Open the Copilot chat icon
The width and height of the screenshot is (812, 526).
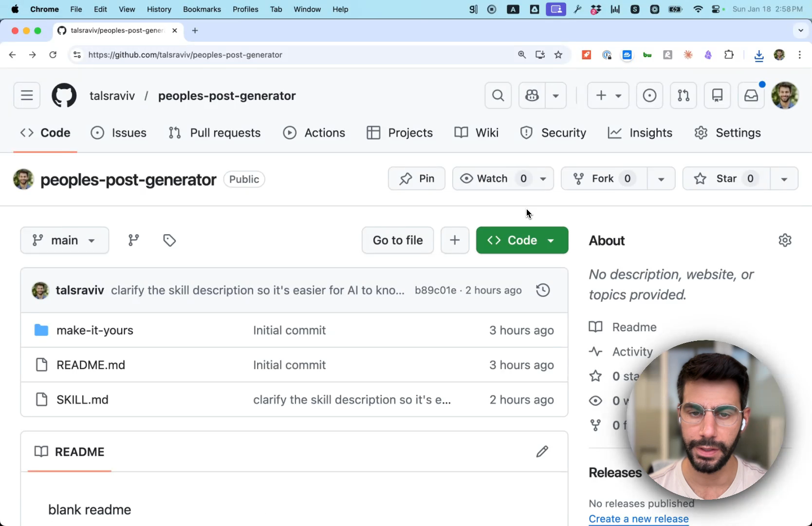532,95
